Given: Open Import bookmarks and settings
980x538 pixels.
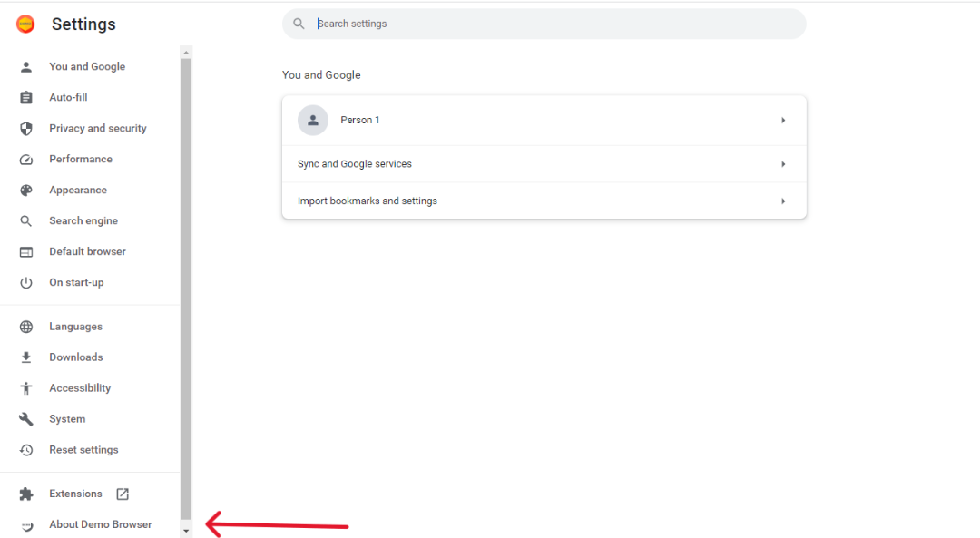Looking at the screenshot, I should (x=544, y=201).
